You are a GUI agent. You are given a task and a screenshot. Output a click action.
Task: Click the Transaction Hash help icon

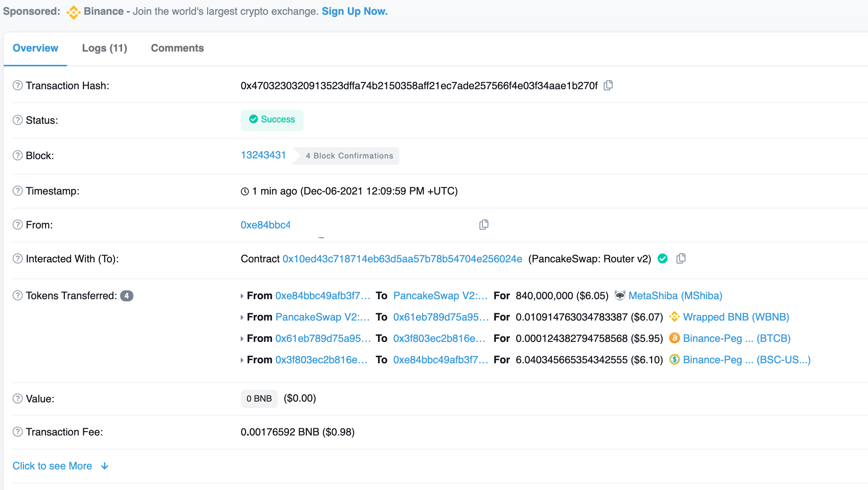click(x=18, y=85)
